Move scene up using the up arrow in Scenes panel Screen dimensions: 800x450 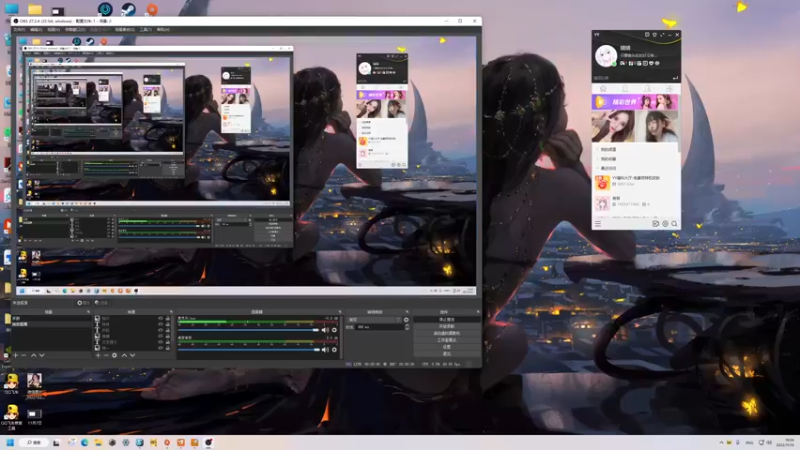34,355
